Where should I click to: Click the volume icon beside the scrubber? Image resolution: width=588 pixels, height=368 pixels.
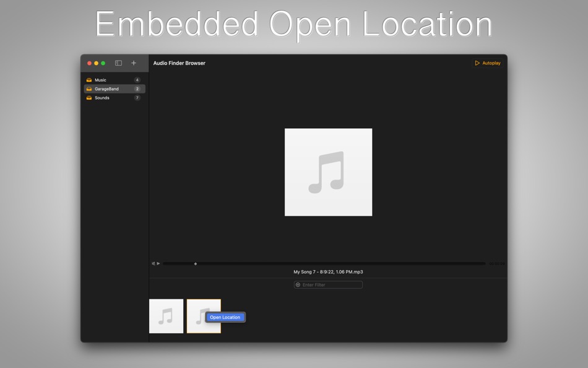point(155,263)
